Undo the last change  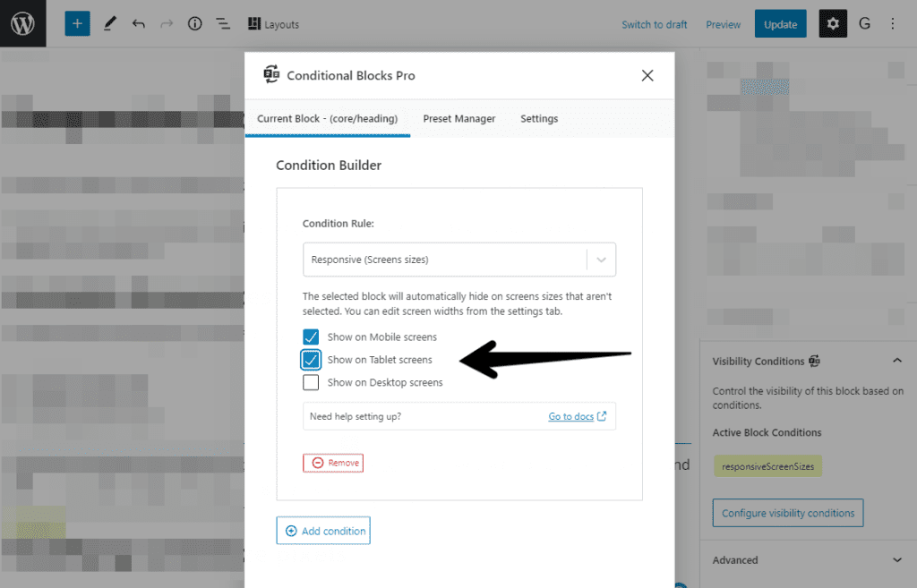(138, 24)
